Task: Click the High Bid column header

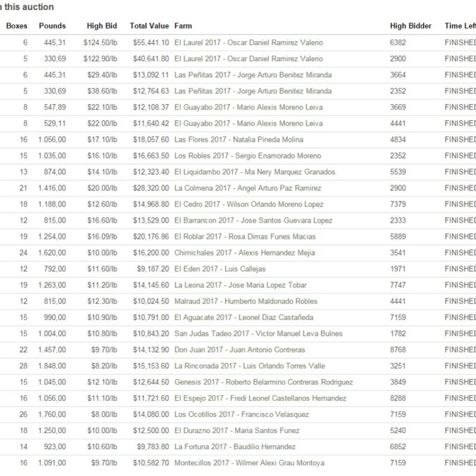Action: tap(102, 26)
